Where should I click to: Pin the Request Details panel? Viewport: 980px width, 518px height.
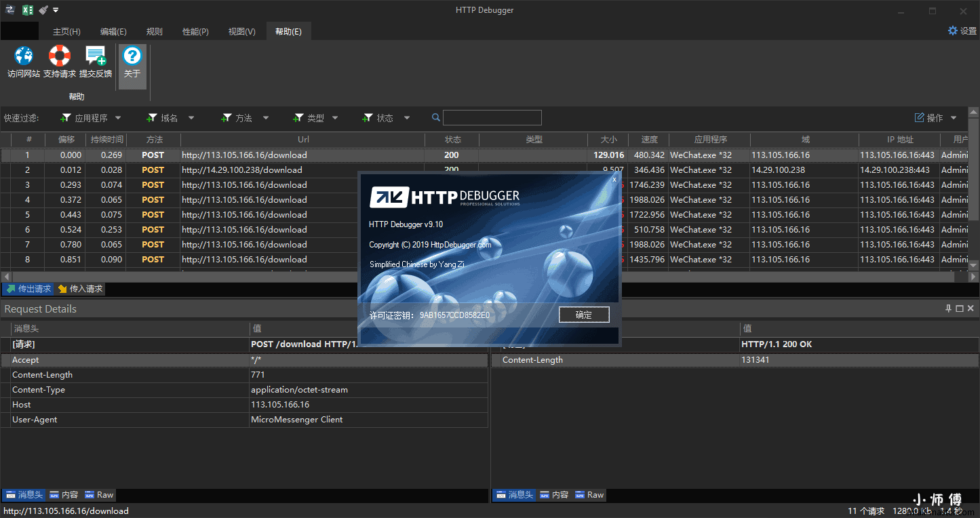948,308
